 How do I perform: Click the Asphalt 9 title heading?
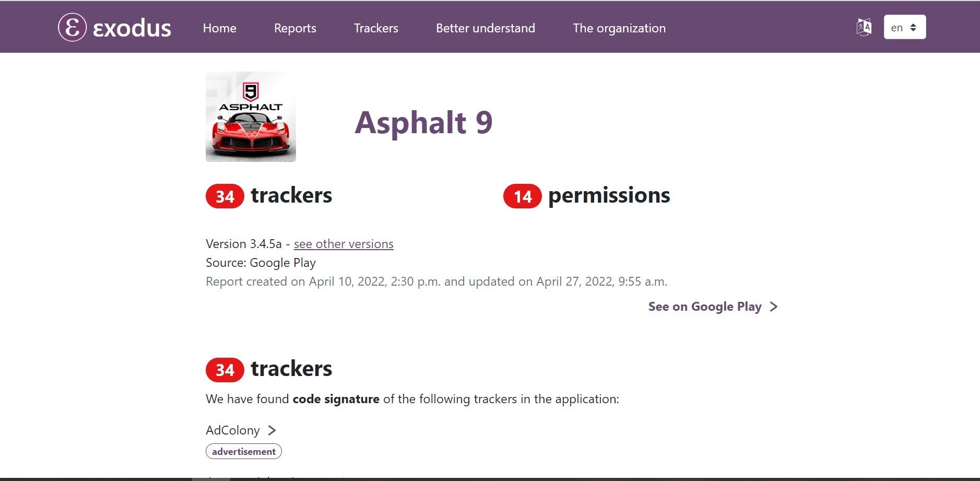point(423,123)
